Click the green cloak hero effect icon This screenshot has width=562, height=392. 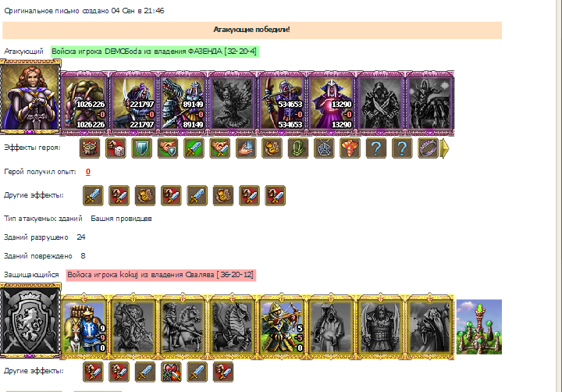298,148
